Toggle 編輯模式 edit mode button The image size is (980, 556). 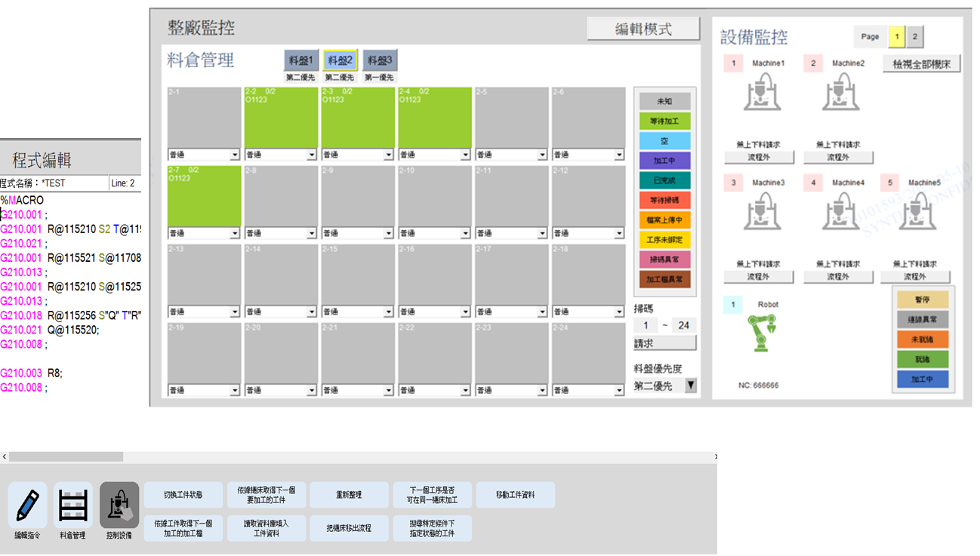(643, 29)
